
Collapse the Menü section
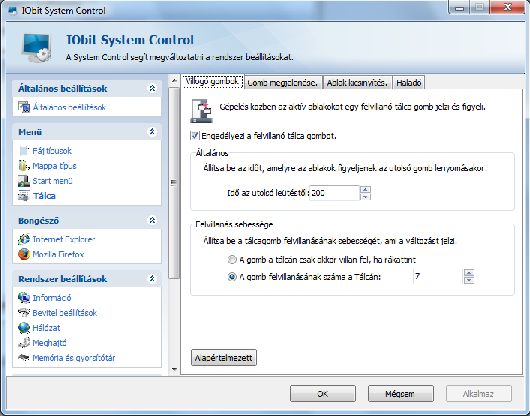152,131
